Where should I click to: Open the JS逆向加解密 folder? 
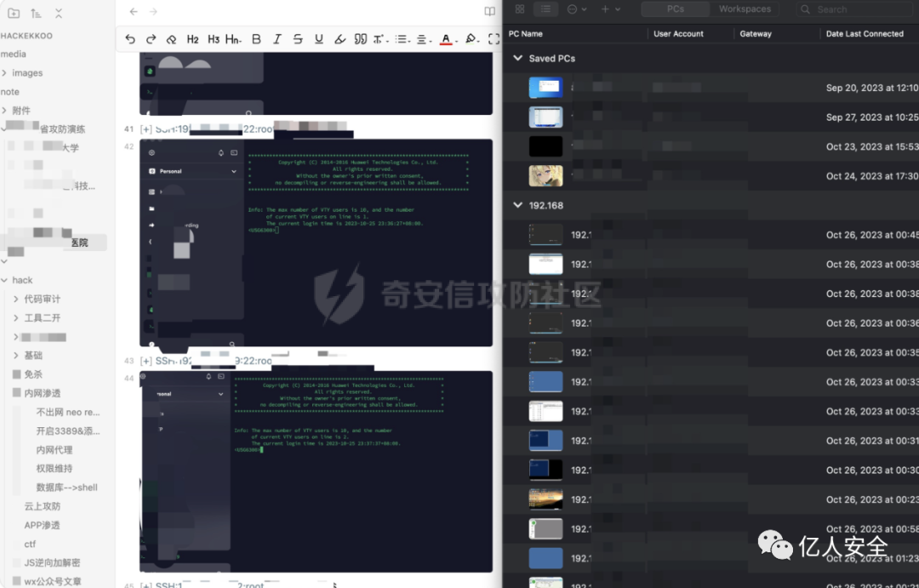point(52,562)
